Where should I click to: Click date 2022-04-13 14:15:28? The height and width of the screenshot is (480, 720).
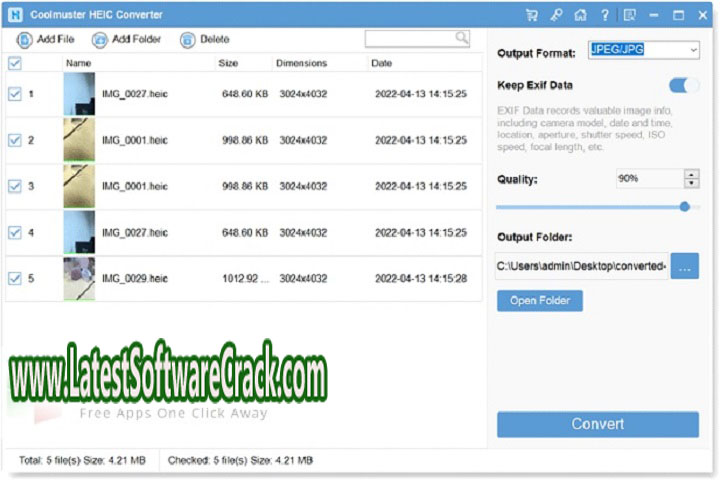click(x=421, y=278)
